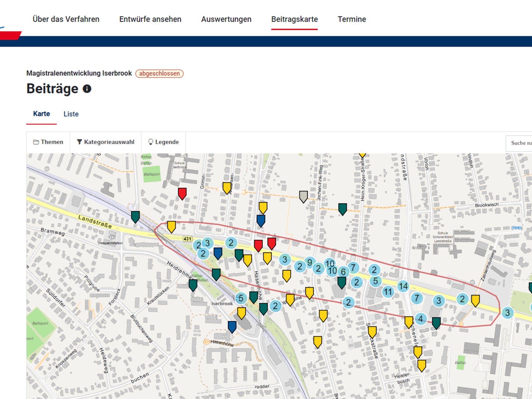Screen dimensions: 532x399
Task: Click the blue marker near Hasenhöhe label
Action: pyautogui.click(x=232, y=327)
